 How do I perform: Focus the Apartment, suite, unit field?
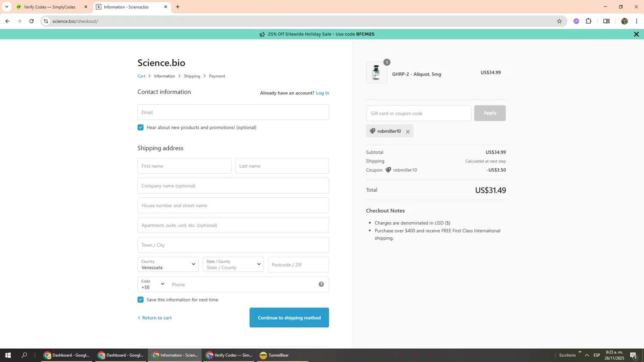(233, 225)
